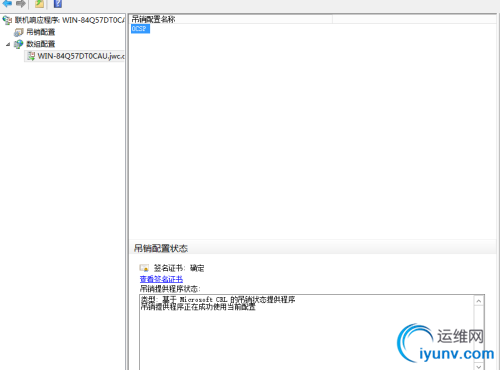Sort by 吊销配置名称 column header
This screenshot has width=500, height=370.
click(x=231, y=19)
